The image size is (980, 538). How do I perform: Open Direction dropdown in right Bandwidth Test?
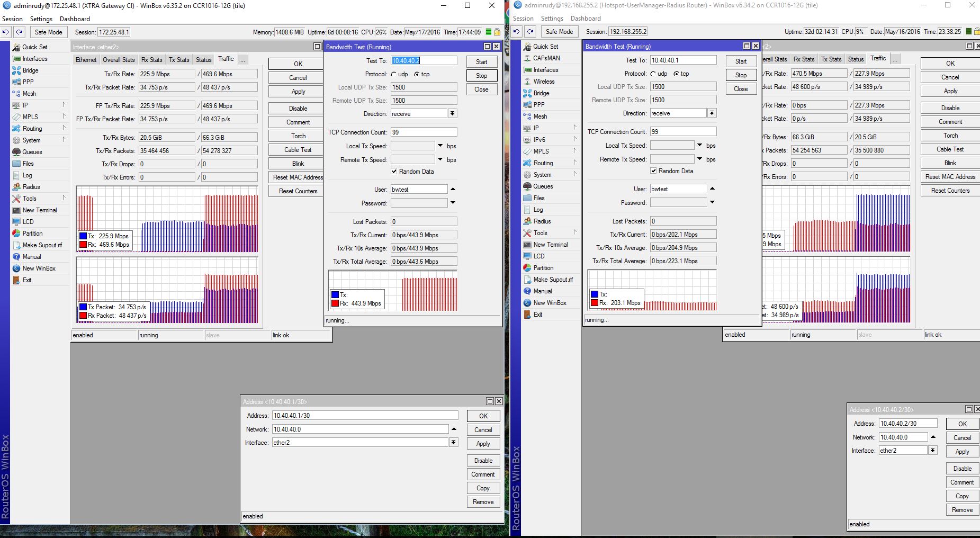[x=712, y=113]
